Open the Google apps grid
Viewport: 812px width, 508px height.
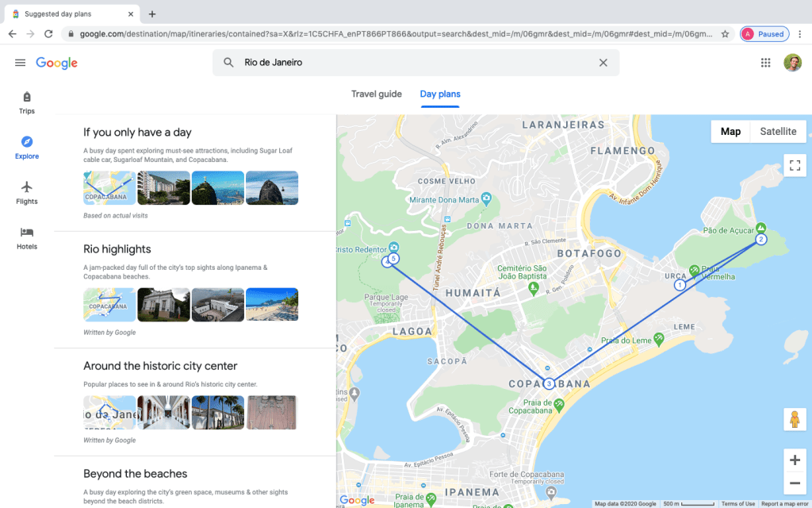[765, 63]
